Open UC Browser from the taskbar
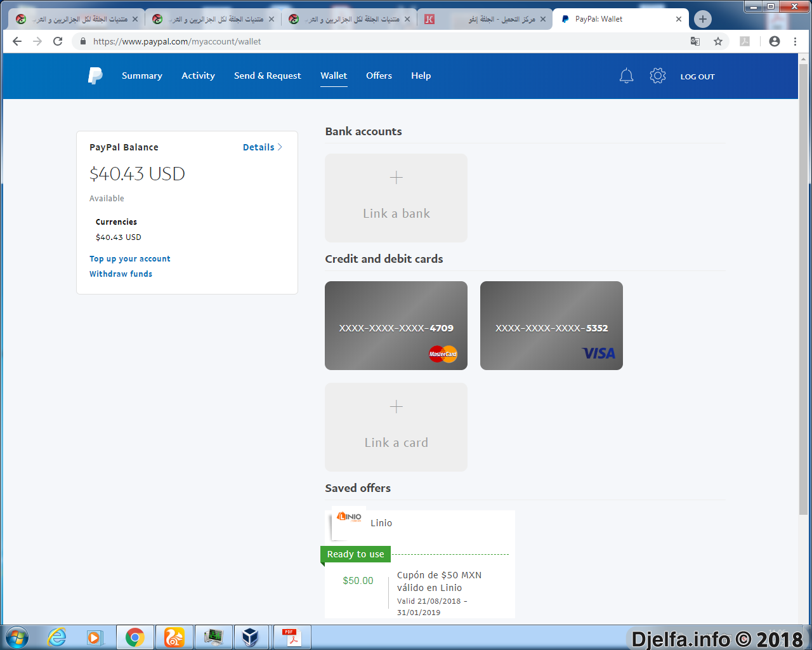 (x=174, y=637)
